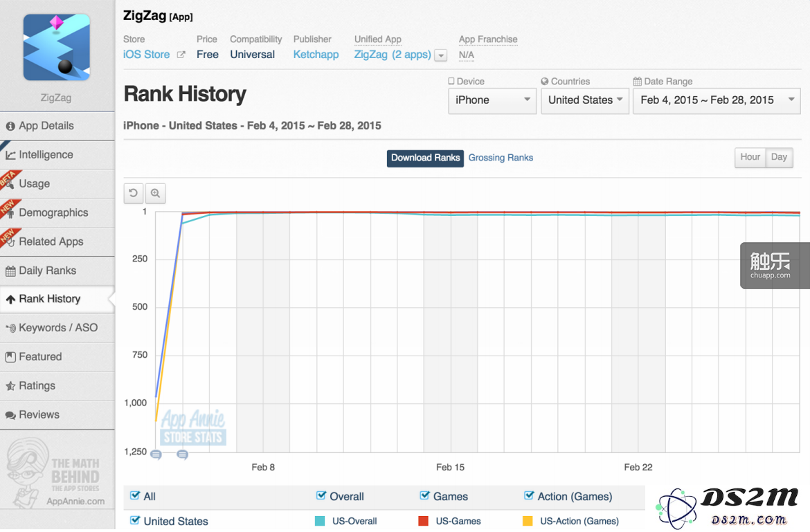Click the ZigZag app icon thumbnail
810x532 pixels.
56,48
